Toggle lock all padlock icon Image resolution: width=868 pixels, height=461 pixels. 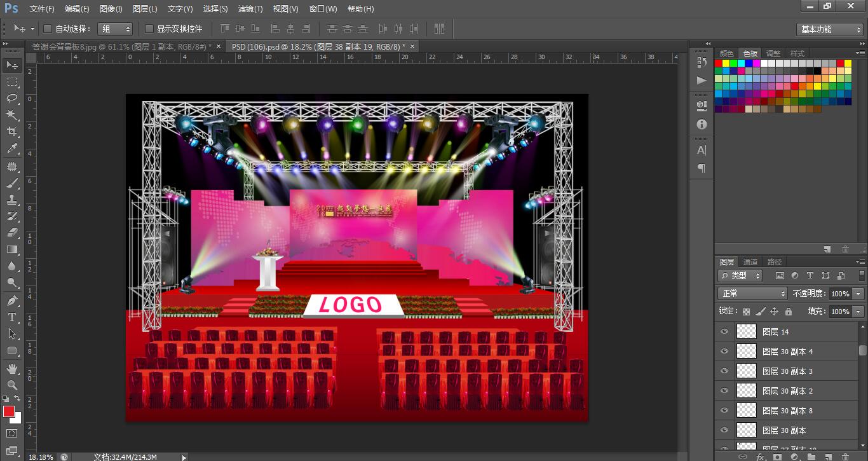point(789,312)
